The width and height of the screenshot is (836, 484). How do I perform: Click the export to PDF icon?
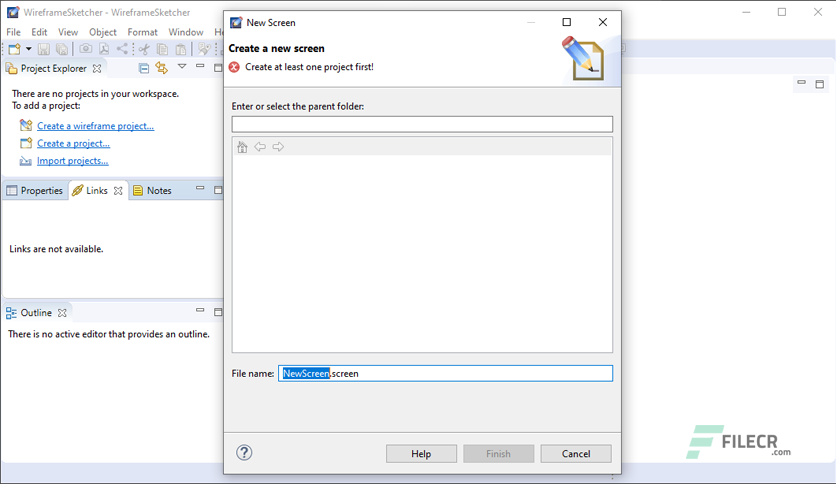tap(104, 49)
